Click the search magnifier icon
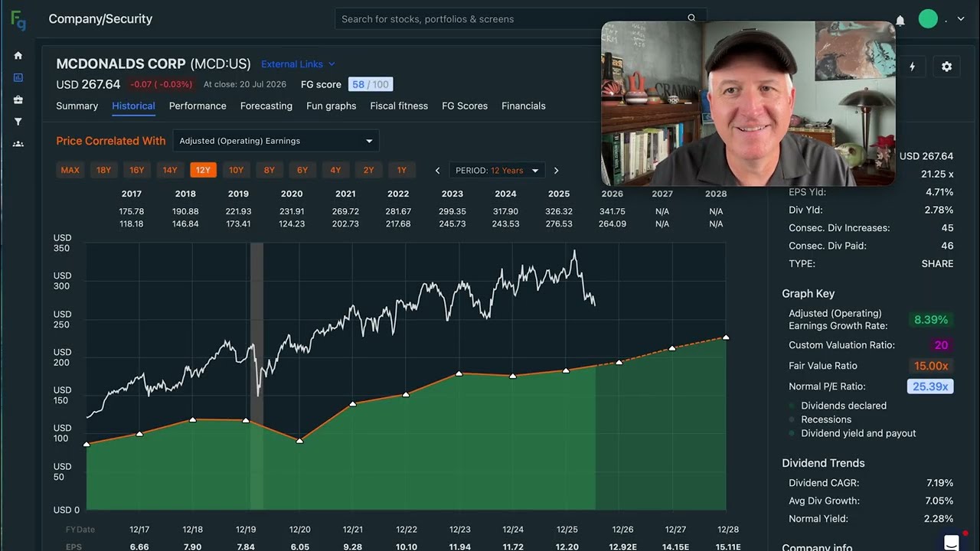This screenshot has height=551, width=980. click(691, 18)
